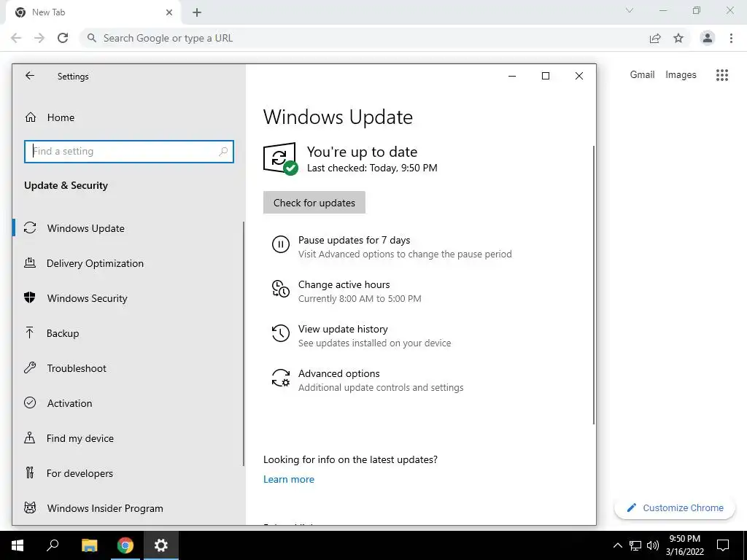Screen dimensions: 747x560
Task: Click Customize Chrome button
Action: [x=675, y=507]
